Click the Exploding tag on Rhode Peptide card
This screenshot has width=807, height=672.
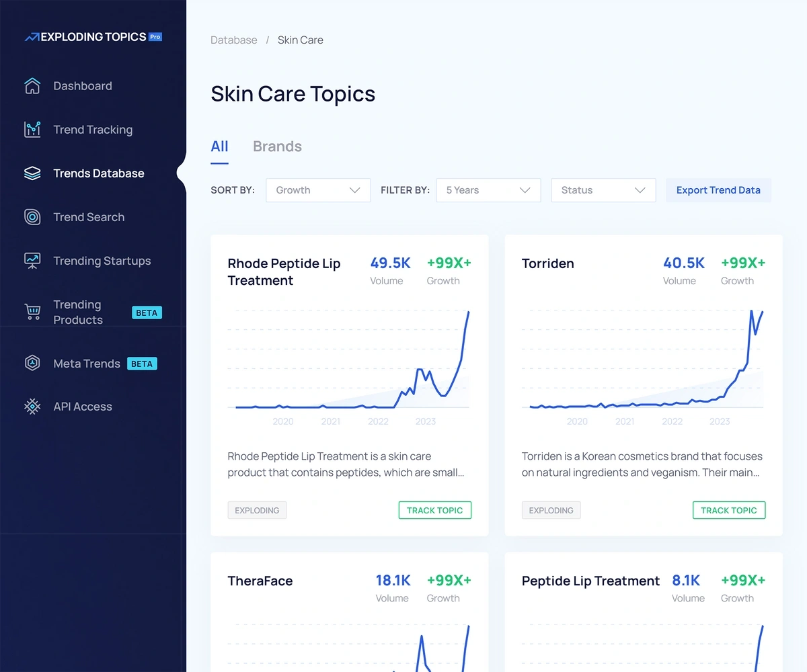tap(257, 510)
